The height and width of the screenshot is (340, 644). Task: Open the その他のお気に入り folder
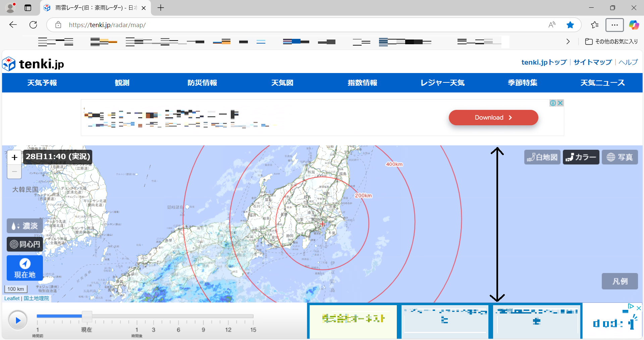click(611, 42)
